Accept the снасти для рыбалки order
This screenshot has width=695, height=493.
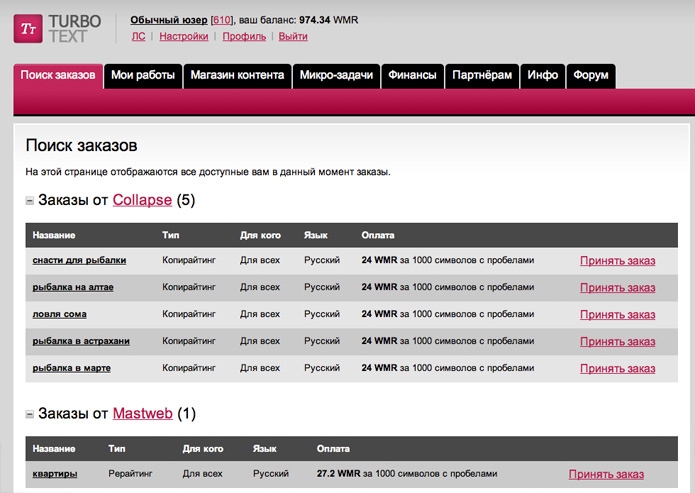click(x=617, y=261)
